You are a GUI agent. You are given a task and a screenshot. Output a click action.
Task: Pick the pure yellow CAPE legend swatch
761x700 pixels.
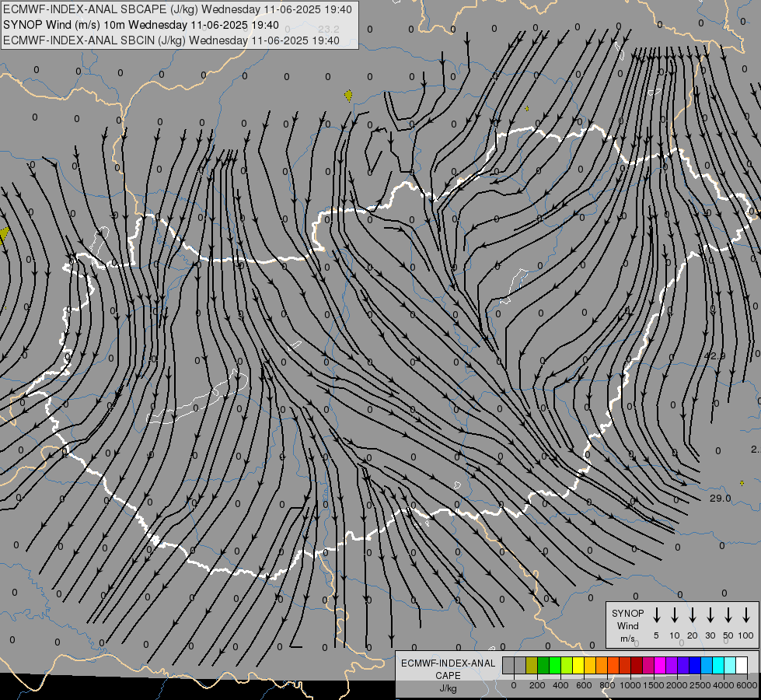coord(578,665)
